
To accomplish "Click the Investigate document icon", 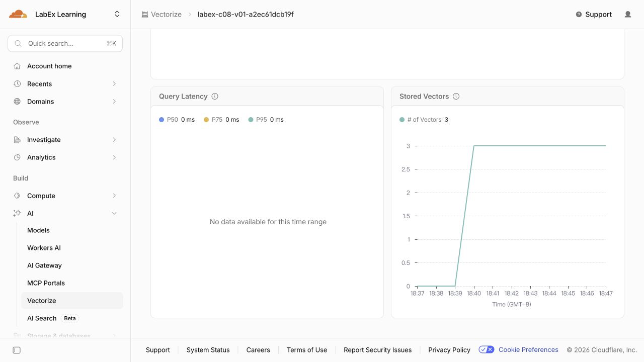I will coord(17,140).
